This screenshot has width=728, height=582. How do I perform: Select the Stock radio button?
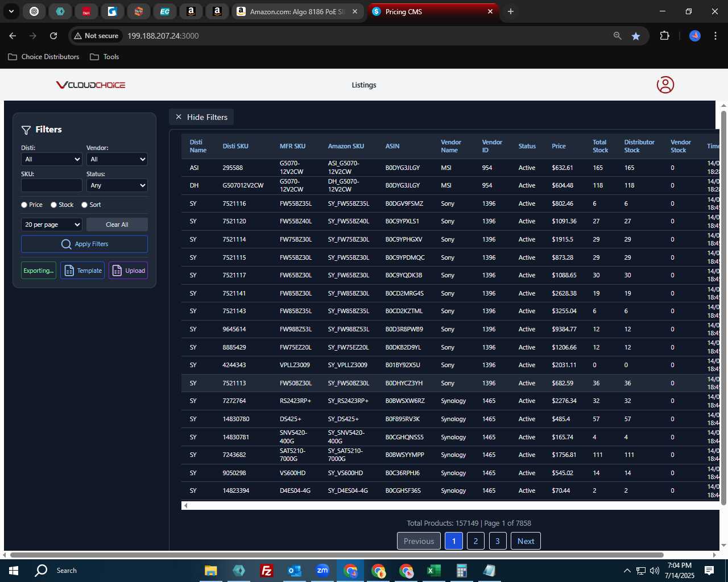53,205
